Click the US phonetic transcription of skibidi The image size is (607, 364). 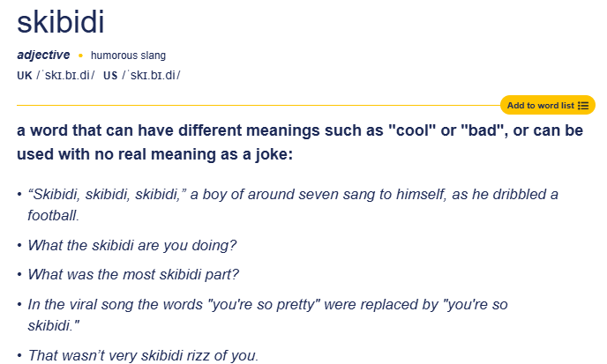pyautogui.click(x=151, y=76)
